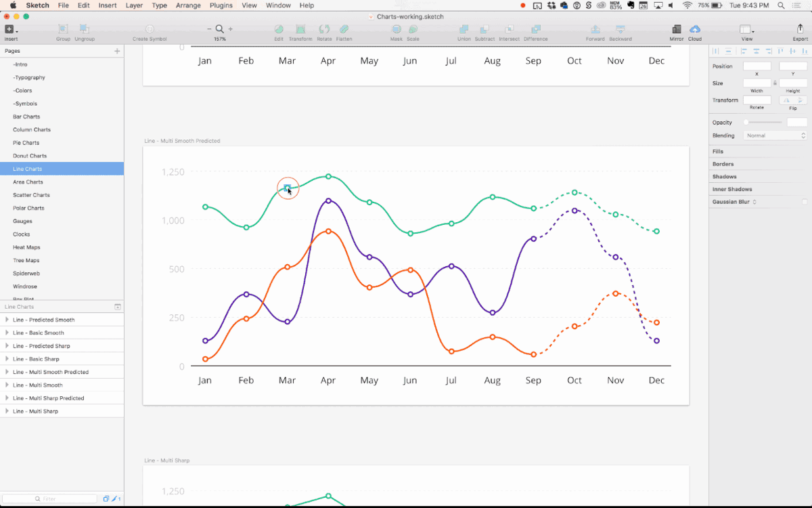The image size is (812, 508).
Task: Click the X position field
Action: (757, 66)
